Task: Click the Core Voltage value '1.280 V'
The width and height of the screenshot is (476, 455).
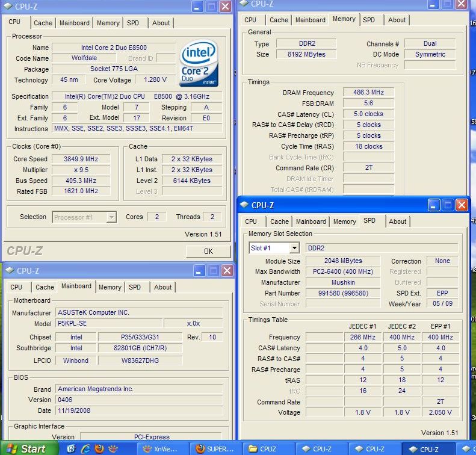Action: tap(155, 79)
